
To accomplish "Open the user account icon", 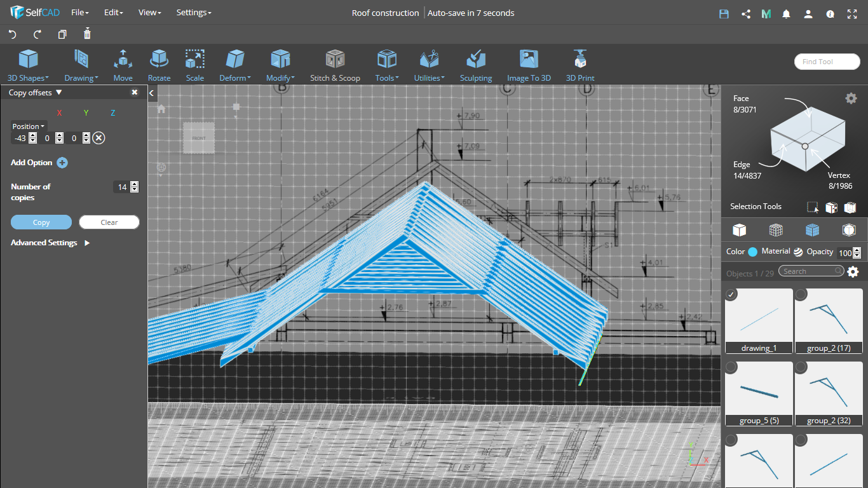I will click(x=808, y=13).
